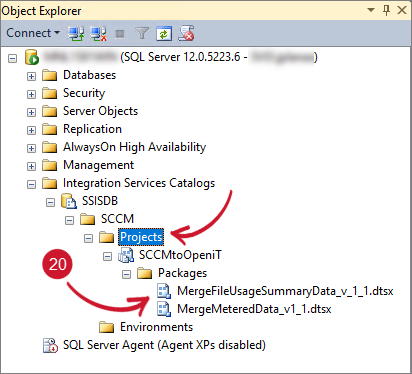Collapse the Packages folder node
The width and height of the screenshot is (412, 374).
tap(126, 274)
